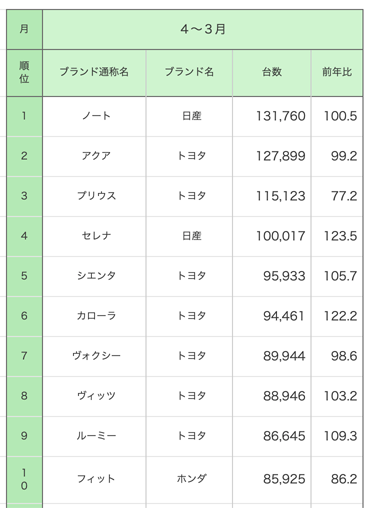This screenshot has height=508, width=369.
Task: Select the アクア model name cell
Action: [x=94, y=156]
